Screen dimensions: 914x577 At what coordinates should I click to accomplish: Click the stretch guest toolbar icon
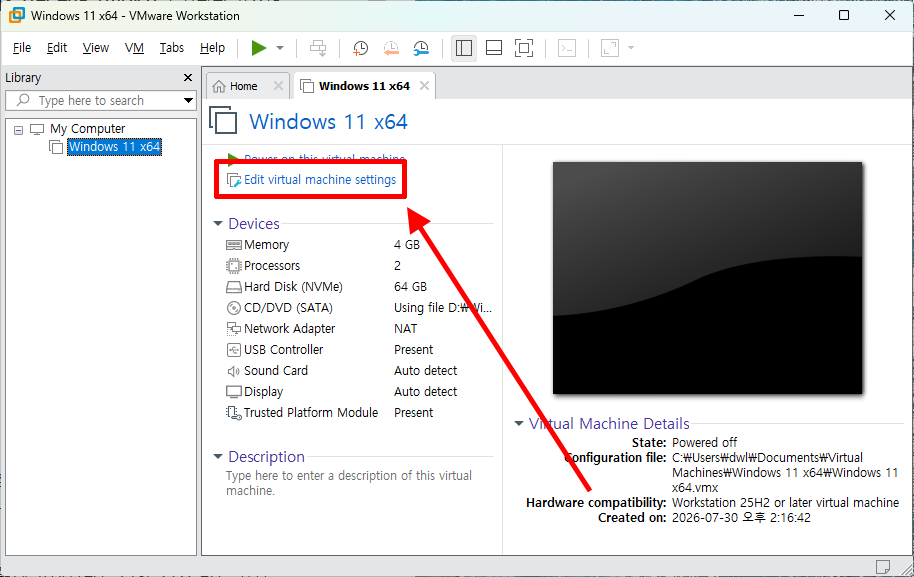coord(610,48)
